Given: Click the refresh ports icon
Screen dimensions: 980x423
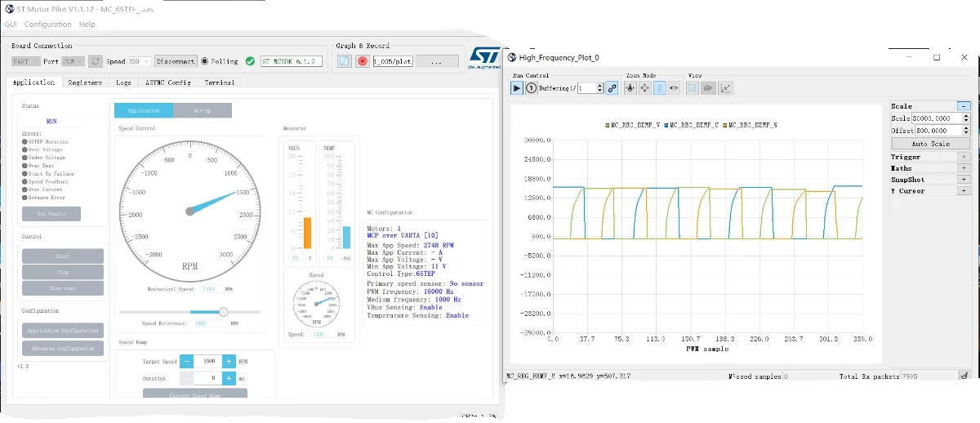Looking at the screenshot, I should click(96, 61).
